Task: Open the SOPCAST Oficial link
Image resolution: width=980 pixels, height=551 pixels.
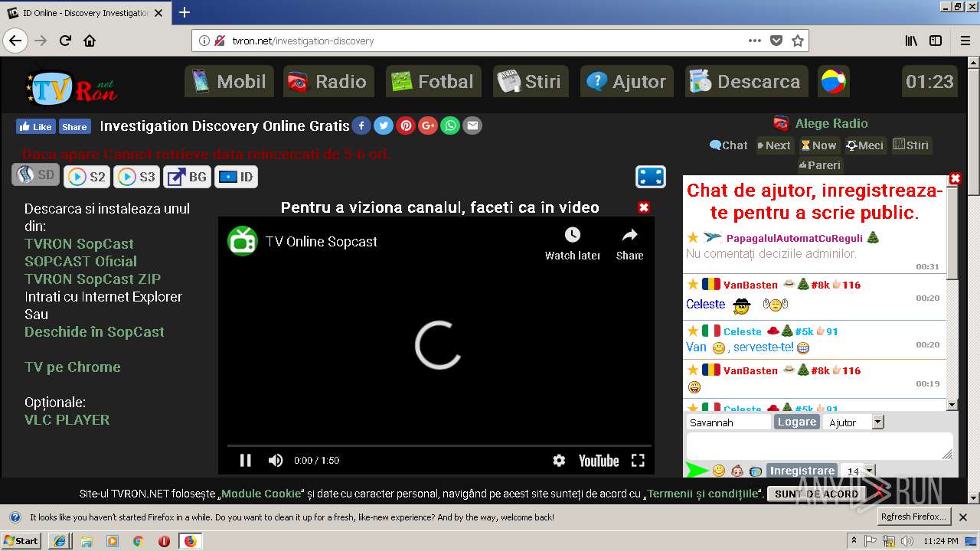Action: pos(80,261)
